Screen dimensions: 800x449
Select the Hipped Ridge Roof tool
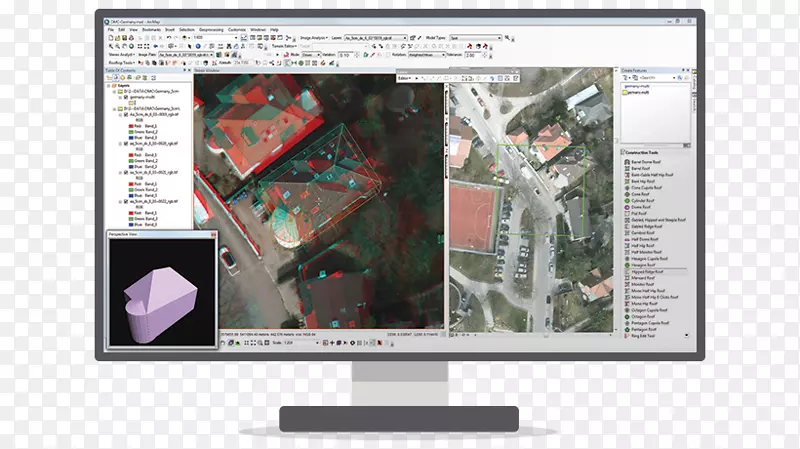pyautogui.click(x=645, y=270)
